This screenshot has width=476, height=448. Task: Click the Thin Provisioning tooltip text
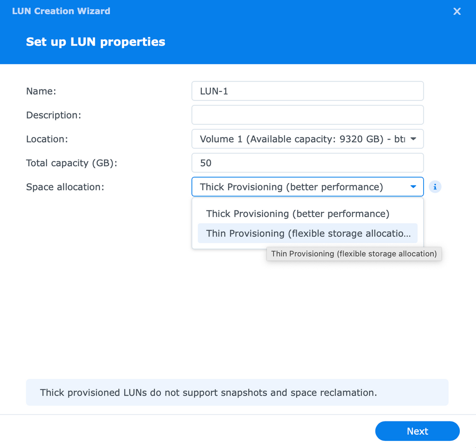point(354,254)
